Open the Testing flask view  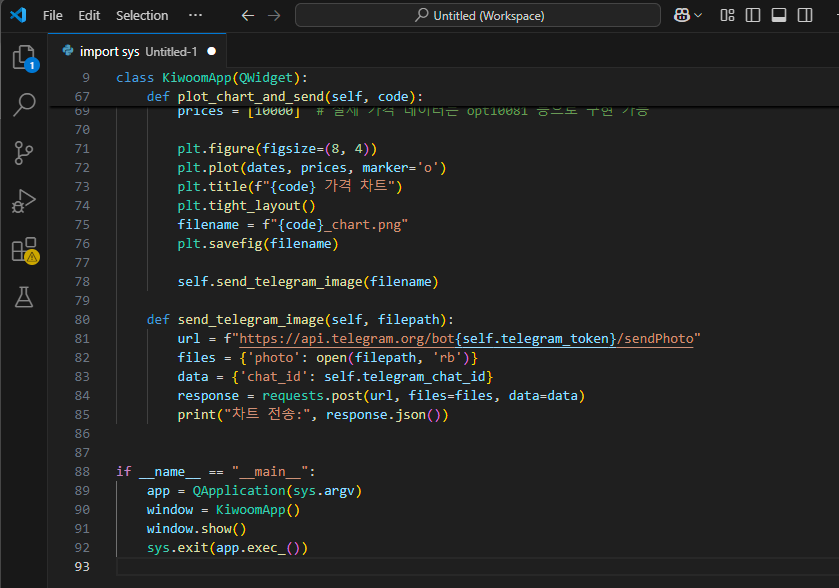click(x=24, y=297)
